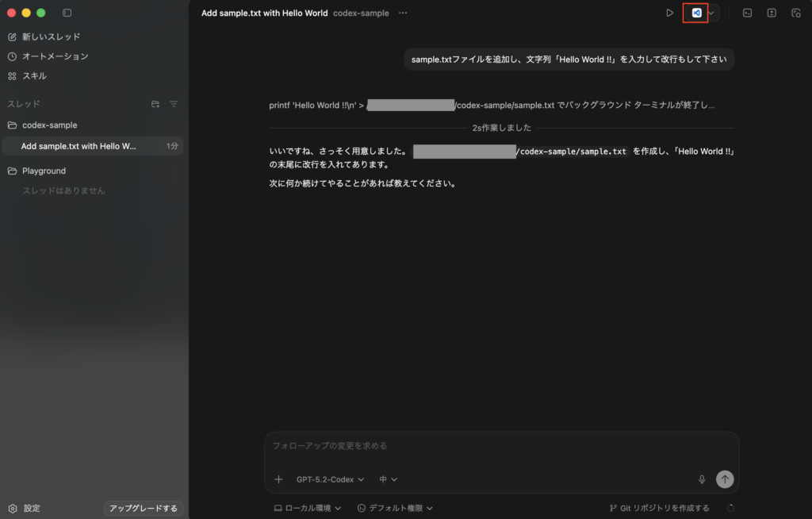Image resolution: width=812 pixels, height=519 pixels.
Task: Click the plus attachment icon
Action: tap(278, 479)
